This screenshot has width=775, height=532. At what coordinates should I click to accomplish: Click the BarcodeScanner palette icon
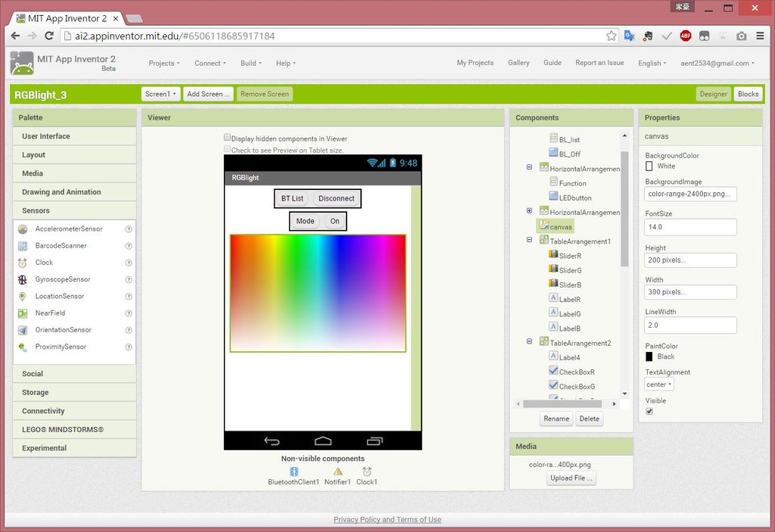point(23,246)
